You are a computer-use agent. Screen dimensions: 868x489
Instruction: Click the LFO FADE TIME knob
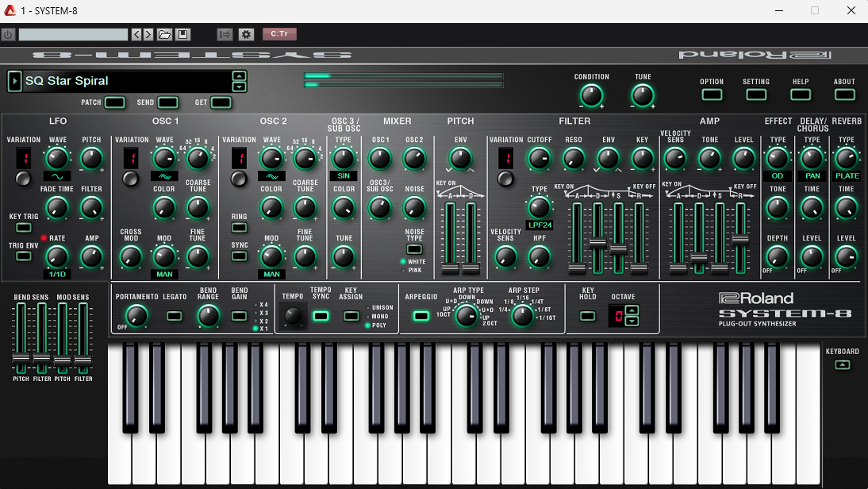point(56,208)
